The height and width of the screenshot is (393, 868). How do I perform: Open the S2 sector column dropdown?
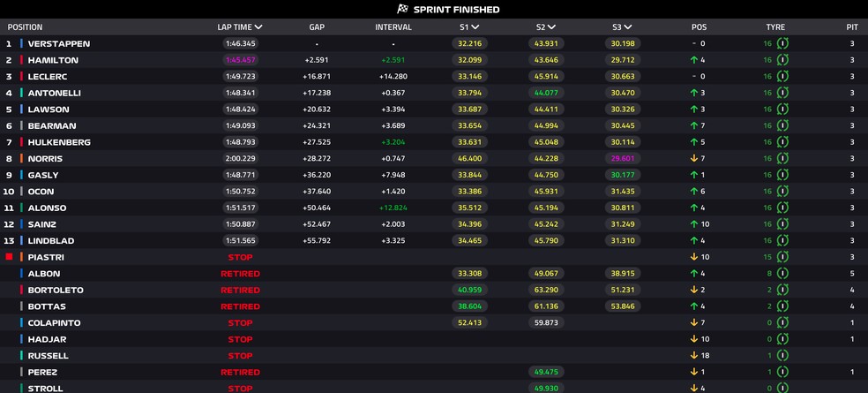click(x=552, y=27)
